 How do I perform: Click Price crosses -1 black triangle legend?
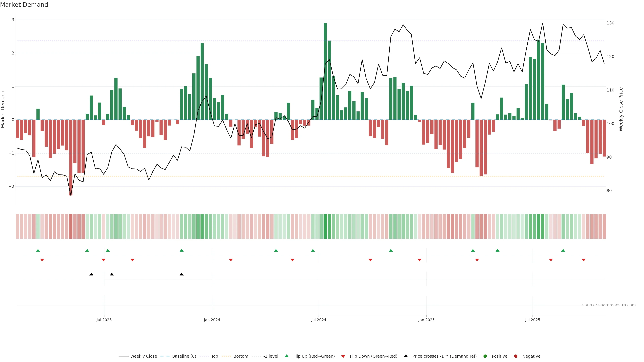pyautogui.click(x=406, y=356)
